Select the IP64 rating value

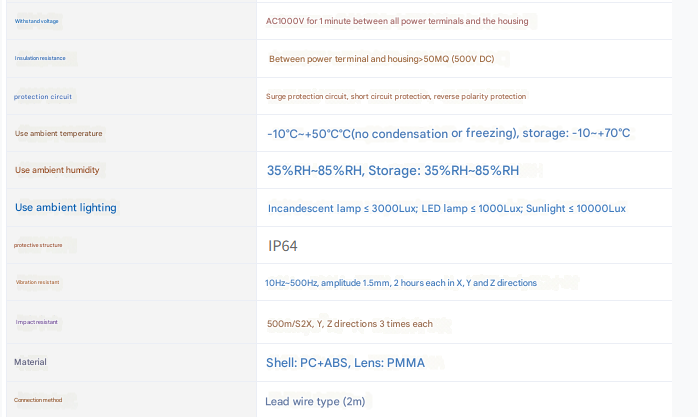pos(283,246)
